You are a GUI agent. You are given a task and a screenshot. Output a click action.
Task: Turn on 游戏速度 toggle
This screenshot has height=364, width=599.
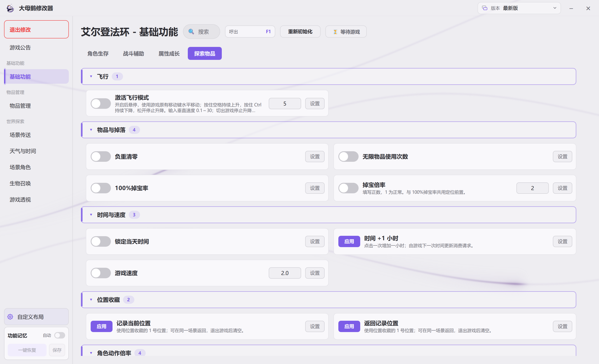coord(101,273)
